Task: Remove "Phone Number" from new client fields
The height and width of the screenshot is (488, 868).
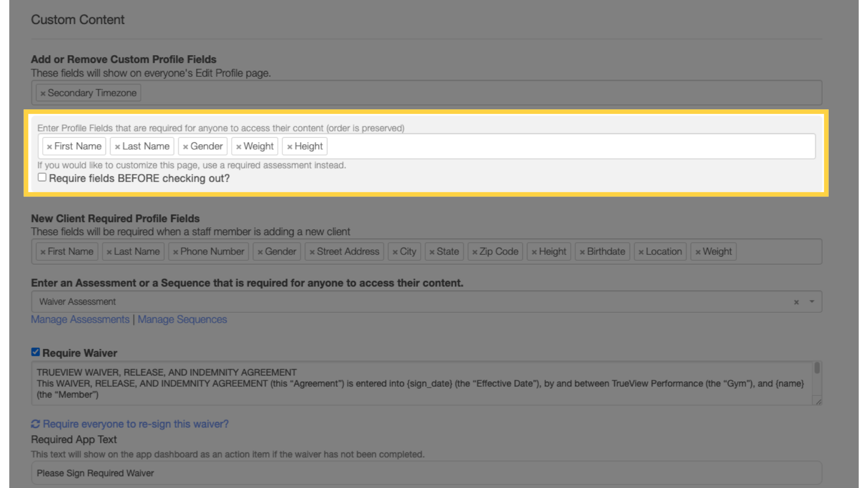Action: (x=175, y=251)
